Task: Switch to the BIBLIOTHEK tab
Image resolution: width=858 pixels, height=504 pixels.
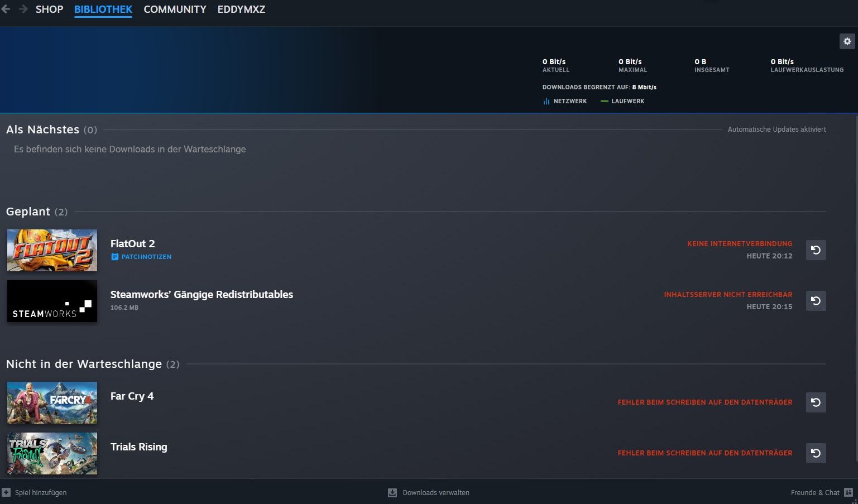Action: coord(103,9)
